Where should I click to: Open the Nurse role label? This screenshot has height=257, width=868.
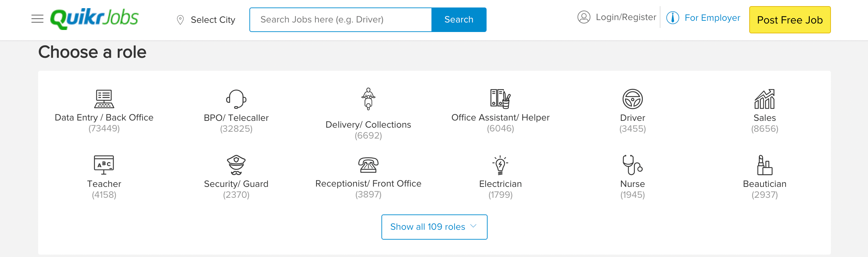click(633, 184)
